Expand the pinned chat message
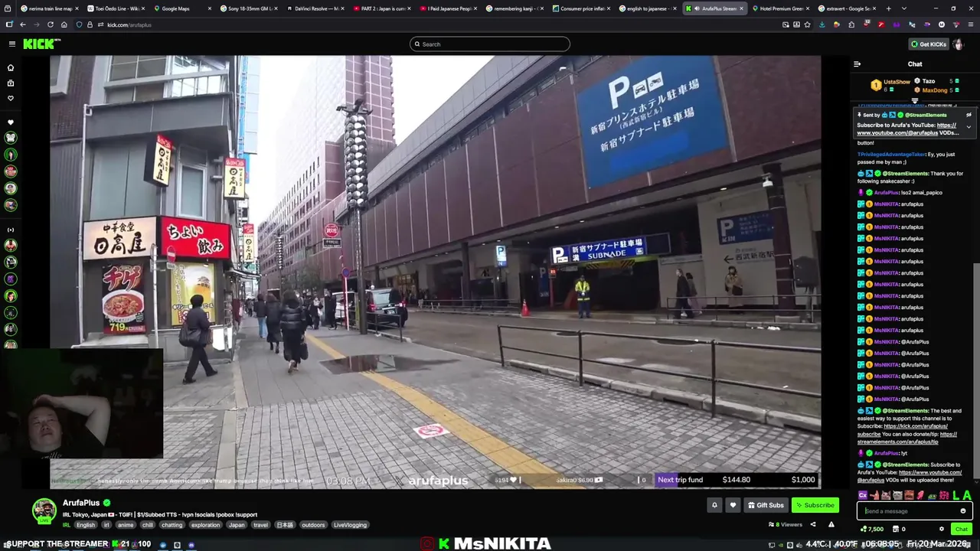The image size is (980, 551). (x=969, y=127)
